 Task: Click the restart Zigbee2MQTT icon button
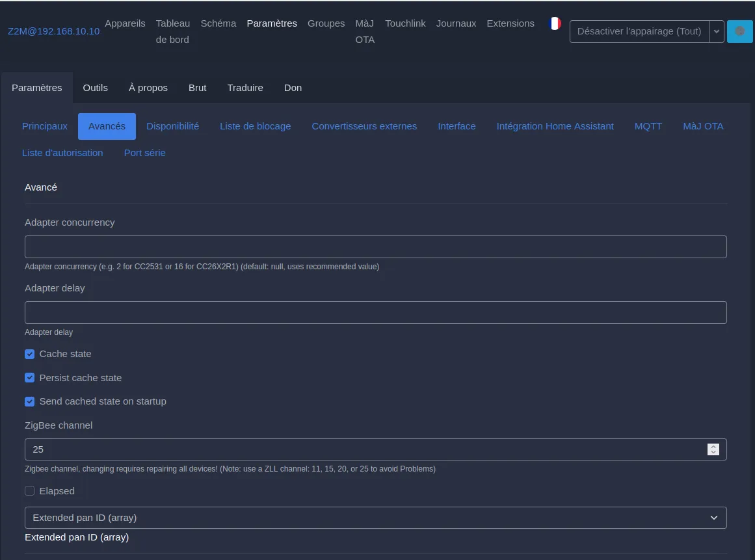740,31
